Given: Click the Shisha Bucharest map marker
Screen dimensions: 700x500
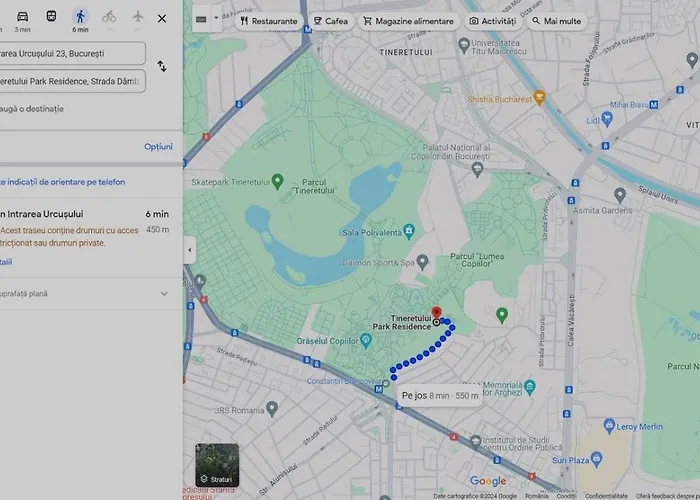Looking at the screenshot, I should point(539,98).
